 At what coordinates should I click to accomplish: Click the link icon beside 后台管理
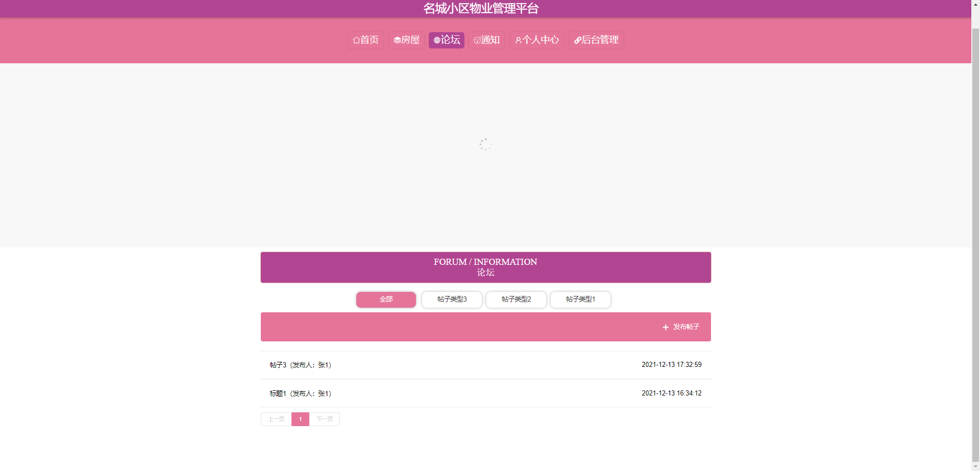[x=578, y=40]
